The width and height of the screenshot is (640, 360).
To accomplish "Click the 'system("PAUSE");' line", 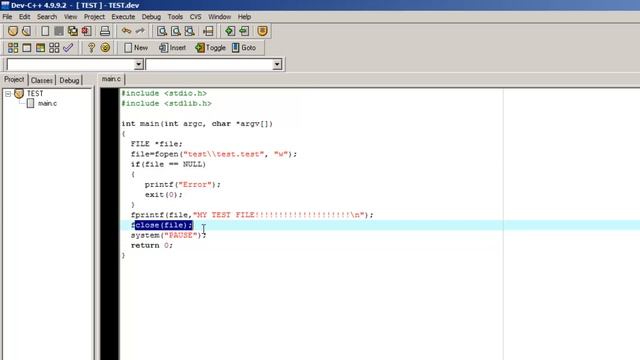I will (169, 236).
